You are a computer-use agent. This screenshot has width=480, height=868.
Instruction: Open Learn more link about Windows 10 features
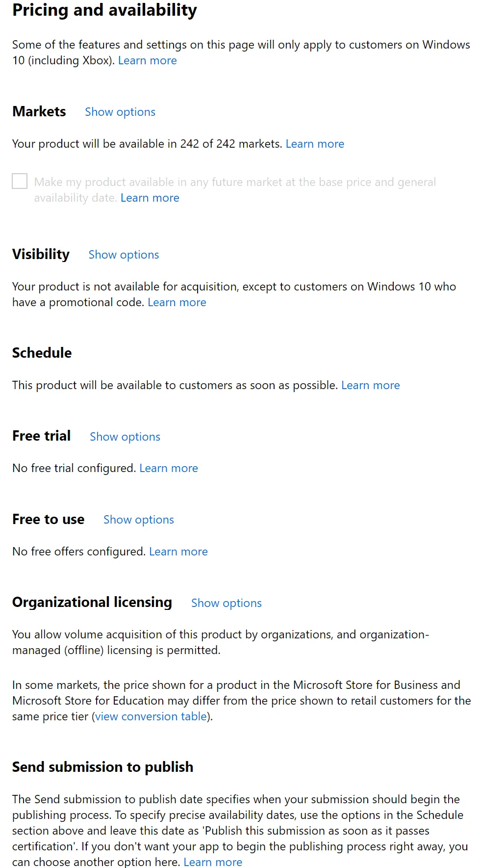(x=147, y=60)
